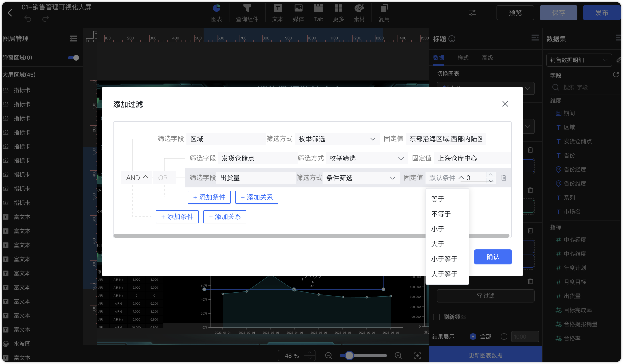The width and height of the screenshot is (623, 364).
Task: Click the canvas zoom slider handle
Action: (x=349, y=355)
